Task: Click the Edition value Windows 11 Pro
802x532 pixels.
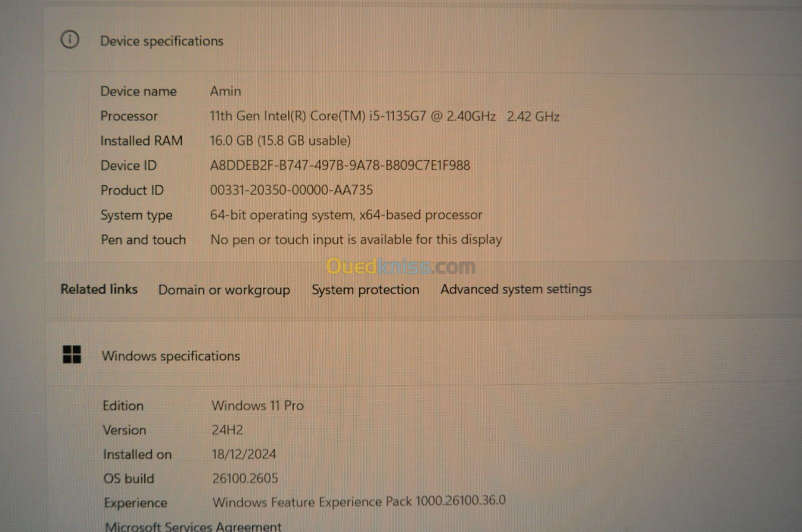Action: click(x=258, y=405)
